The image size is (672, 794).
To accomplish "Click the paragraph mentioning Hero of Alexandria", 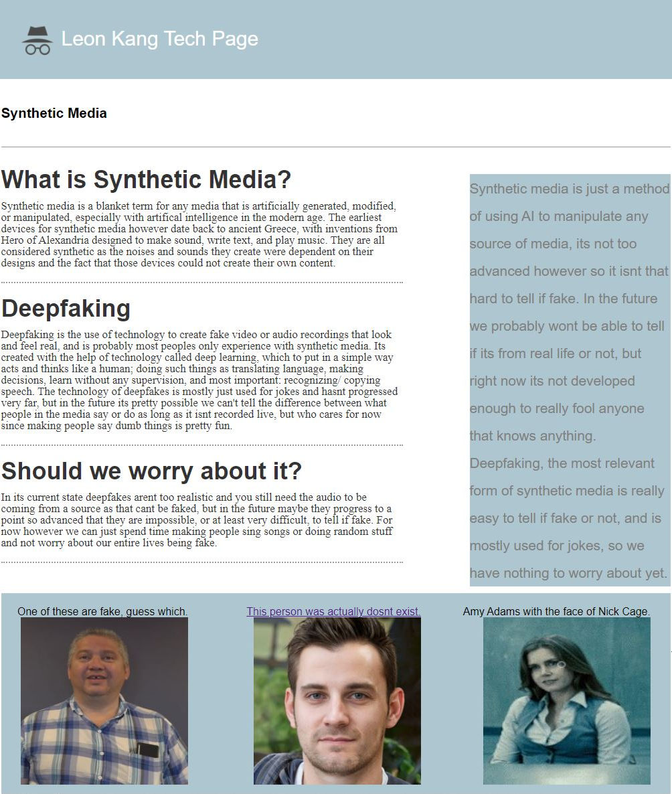I will click(x=199, y=234).
